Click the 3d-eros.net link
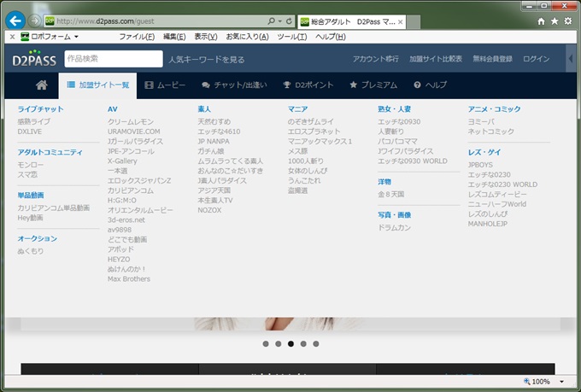The width and height of the screenshot is (581, 392). [x=126, y=220]
